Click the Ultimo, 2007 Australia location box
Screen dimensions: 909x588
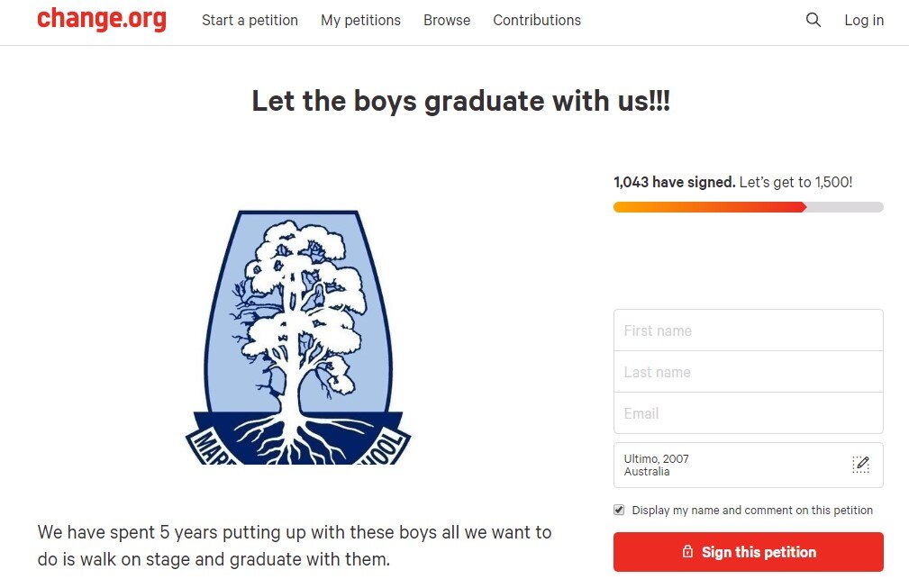(730, 465)
